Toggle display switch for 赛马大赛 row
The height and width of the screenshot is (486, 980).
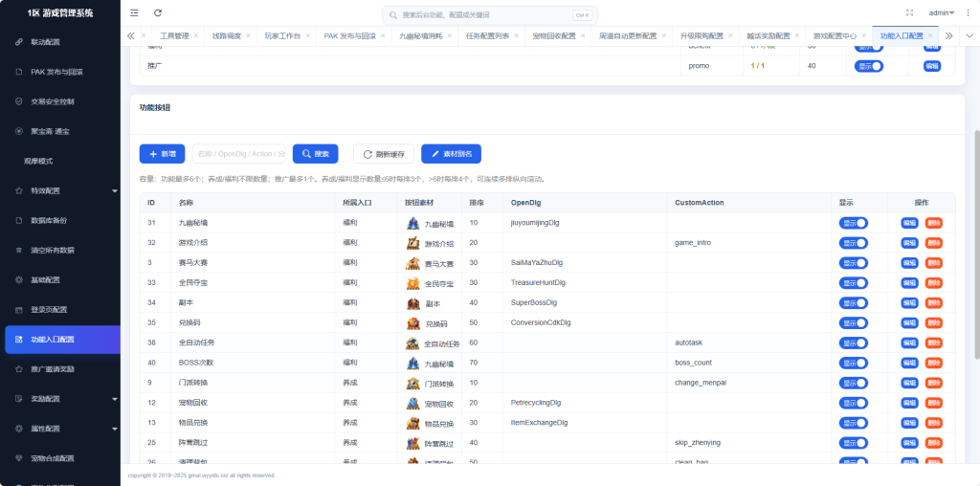[x=854, y=263]
